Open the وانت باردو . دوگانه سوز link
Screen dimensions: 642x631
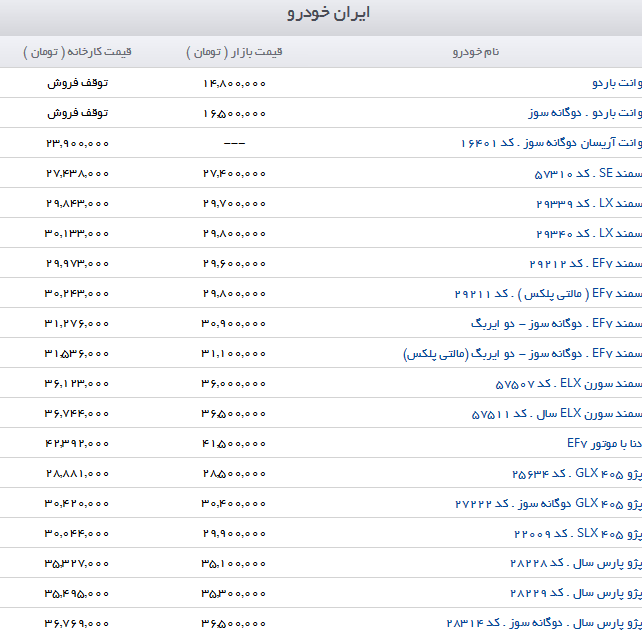(x=585, y=113)
